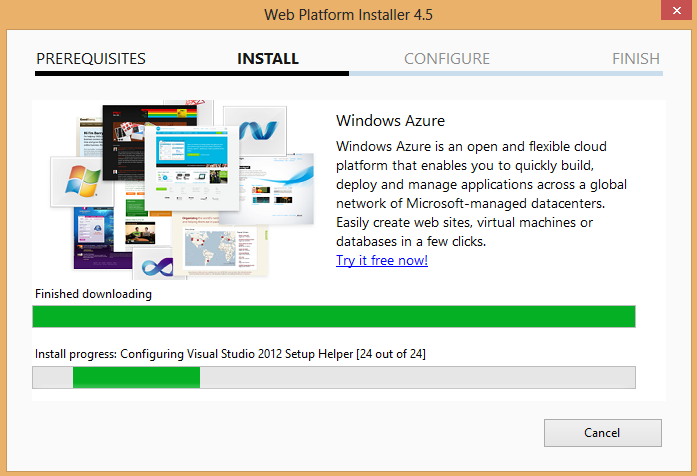The height and width of the screenshot is (476, 697).
Task: Click the .NET wave logo thumbnail
Action: coord(255,131)
